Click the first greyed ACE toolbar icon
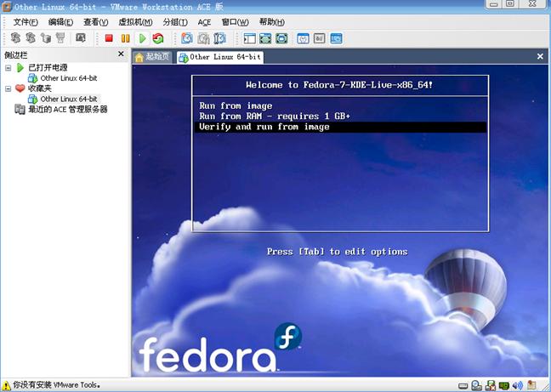Viewport: 551px width, 392px height. 15,37
